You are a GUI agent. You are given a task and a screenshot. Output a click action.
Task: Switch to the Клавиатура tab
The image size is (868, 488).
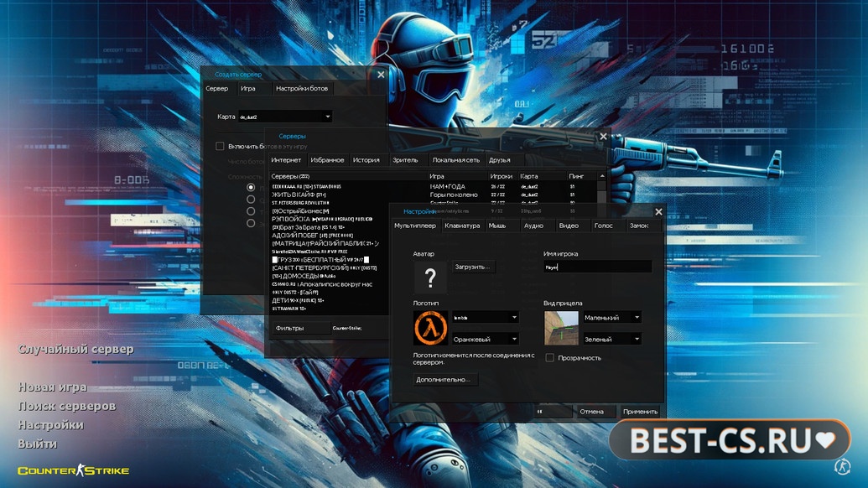pos(462,226)
